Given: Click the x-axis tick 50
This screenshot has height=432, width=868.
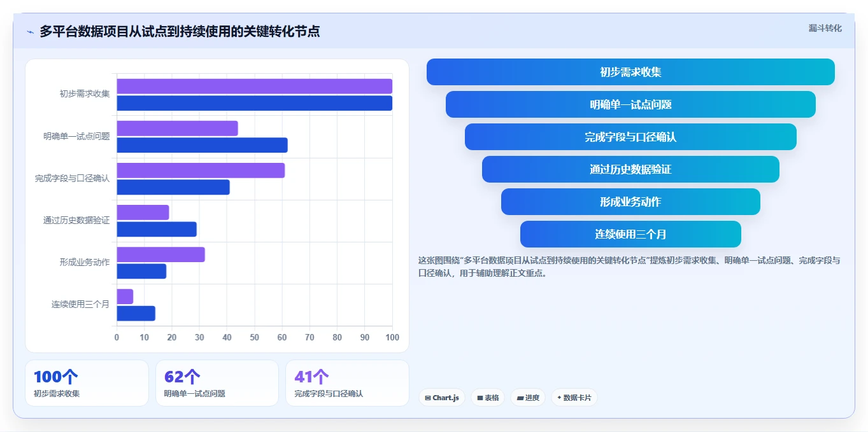Looking at the screenshot, I should (x=255, y=337).
